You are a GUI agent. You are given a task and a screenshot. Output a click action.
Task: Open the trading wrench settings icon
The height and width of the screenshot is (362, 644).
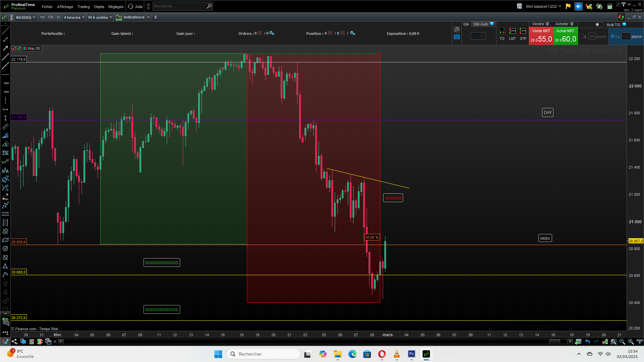coord(457,29)
